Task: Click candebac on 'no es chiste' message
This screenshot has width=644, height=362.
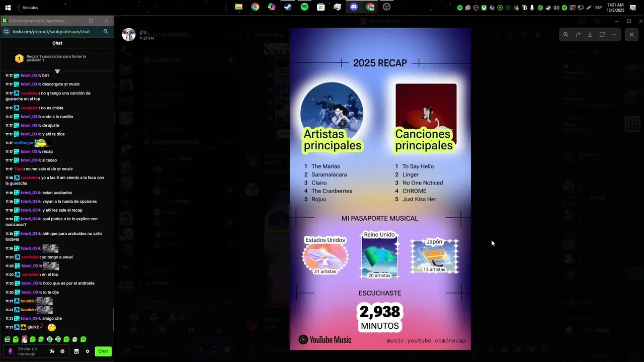Action: (x=30, y=108)
